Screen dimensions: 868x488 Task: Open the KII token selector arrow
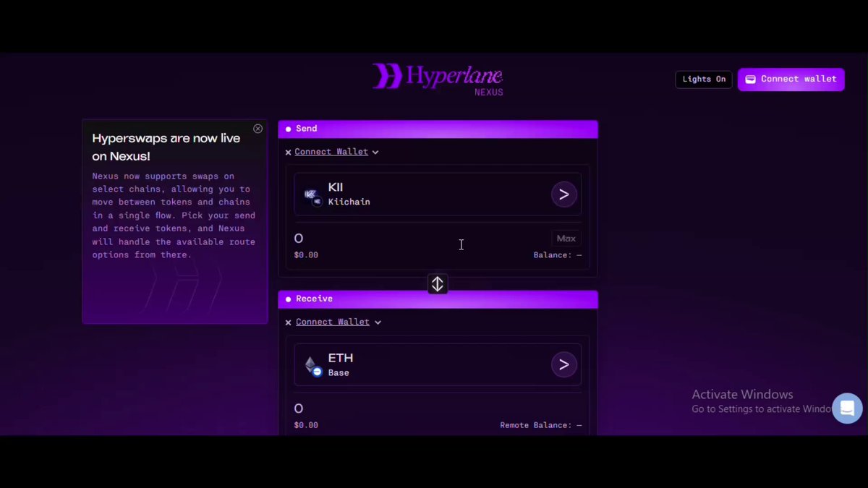(x=564, y=194)
